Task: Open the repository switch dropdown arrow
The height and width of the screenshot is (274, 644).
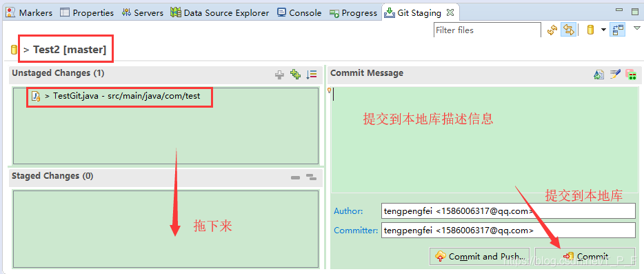Action: tap(603, 30)
